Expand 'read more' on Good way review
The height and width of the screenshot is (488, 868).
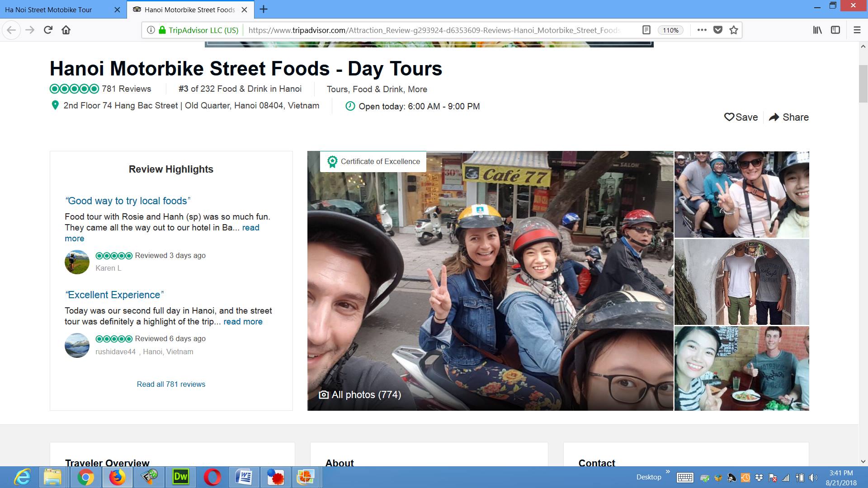tap(250, 228)
